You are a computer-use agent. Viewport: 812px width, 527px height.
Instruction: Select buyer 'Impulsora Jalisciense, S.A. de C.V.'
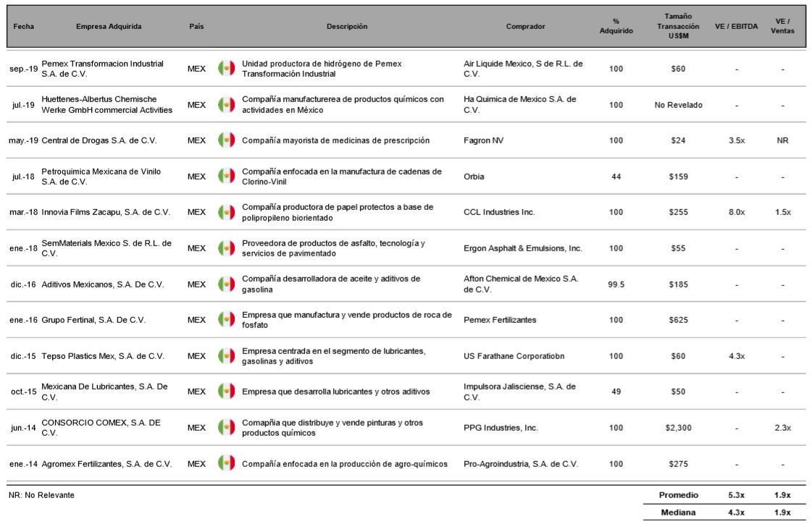pos(519,392)
